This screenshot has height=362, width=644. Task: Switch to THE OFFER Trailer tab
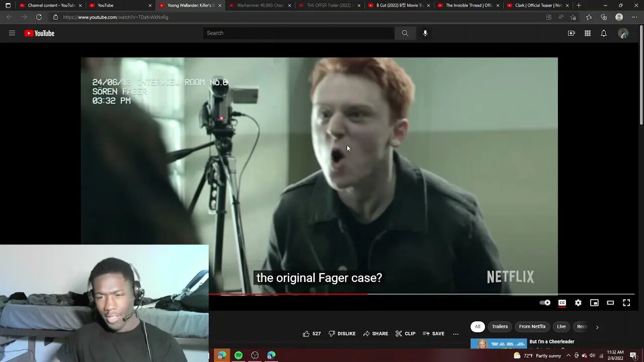click(x=329, y=5)
